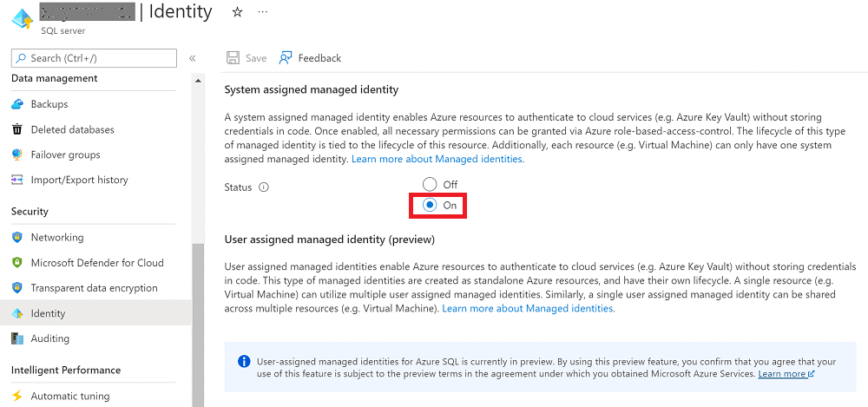Open the Feedback button in toolbar

[310, 58]
